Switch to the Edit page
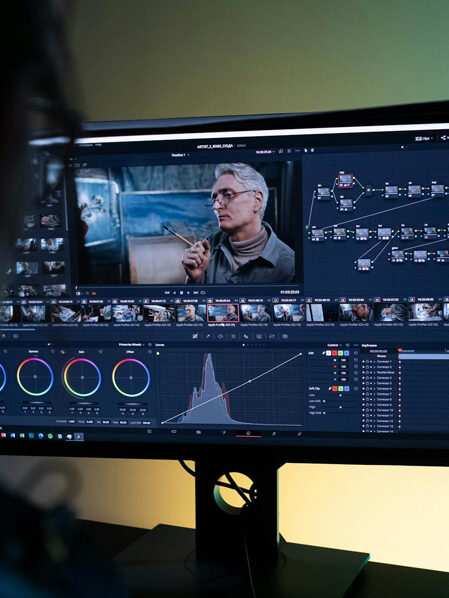449x598 pixels. click(198, 432)
